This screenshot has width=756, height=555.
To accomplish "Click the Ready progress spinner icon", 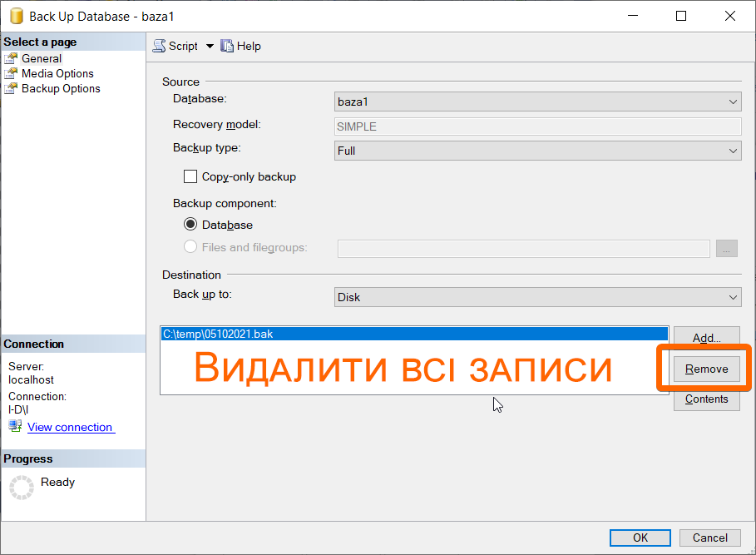I will pyautogui.click(x=22, y=488).
